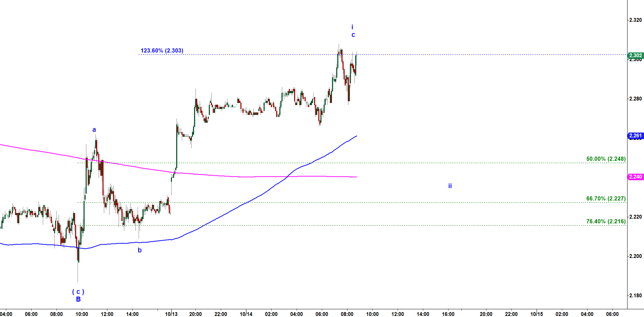The height and width of the screenshot is (317, 644).
Task: Click the wave 'ii' projection label
Action: tap(450, 186)
